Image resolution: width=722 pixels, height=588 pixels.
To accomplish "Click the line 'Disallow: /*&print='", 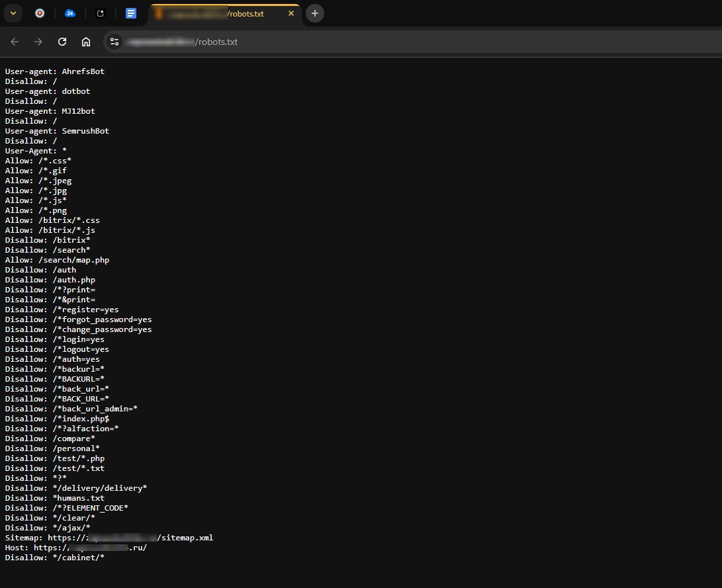I will [x=50, y=300].
